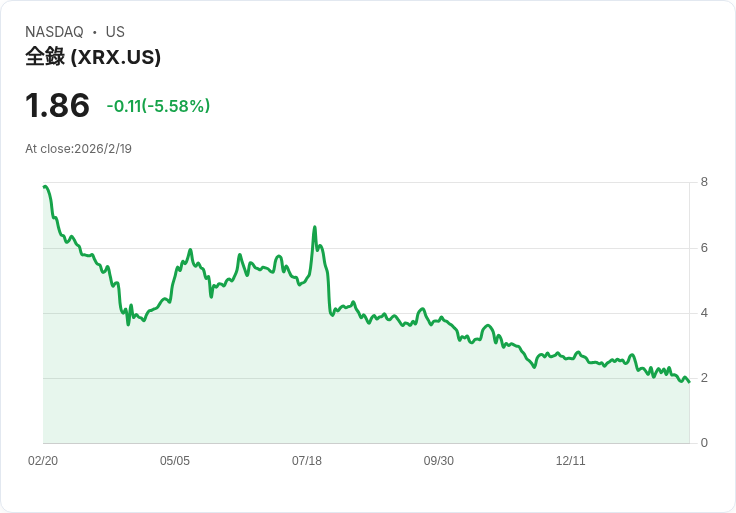Screen dimensions: 736x513
Task: Click the 12/11 date axis label
Action: (x=571, y=461)
